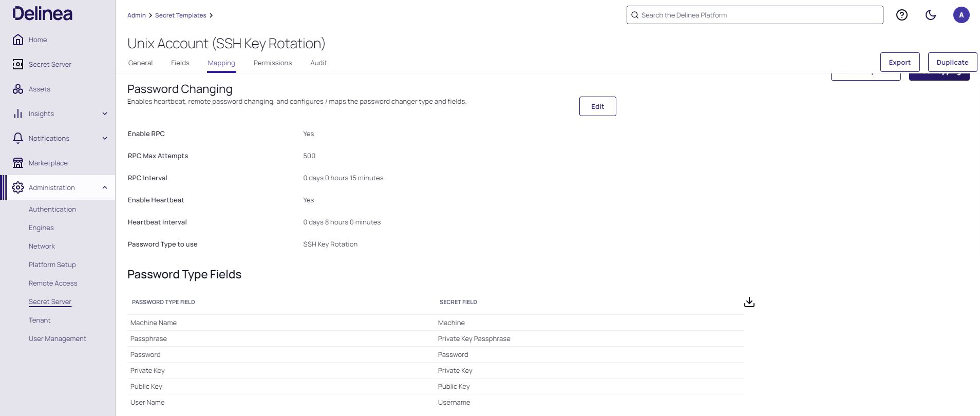Screen dimensions: 980x416
Task: Select the Audit tab
Action: coord(318,63)
